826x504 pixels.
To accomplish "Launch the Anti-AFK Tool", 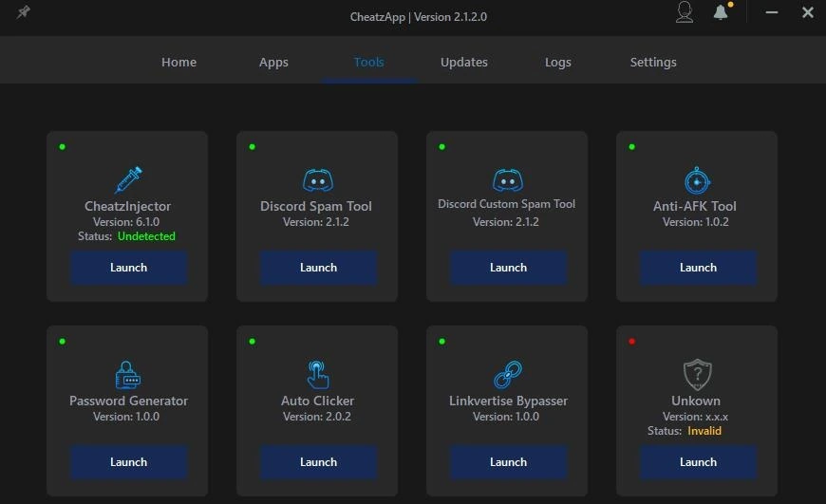I will [x=698, y=268].
